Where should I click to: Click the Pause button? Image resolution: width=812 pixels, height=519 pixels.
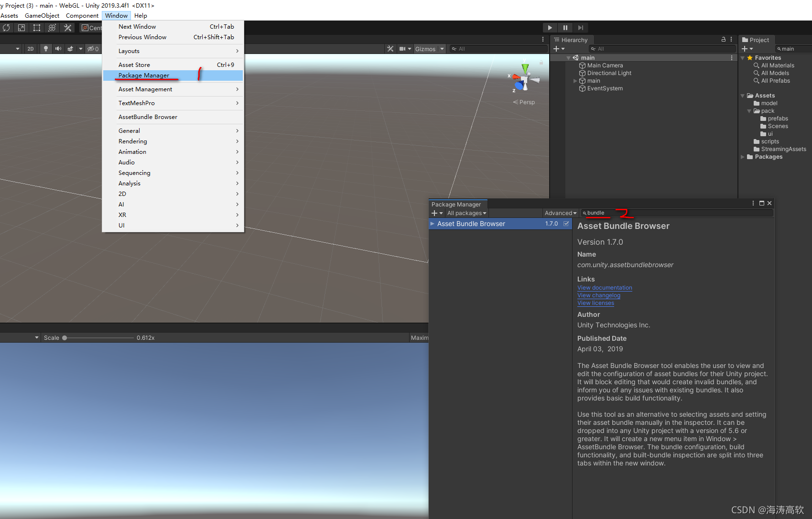[x=565, y=28]
